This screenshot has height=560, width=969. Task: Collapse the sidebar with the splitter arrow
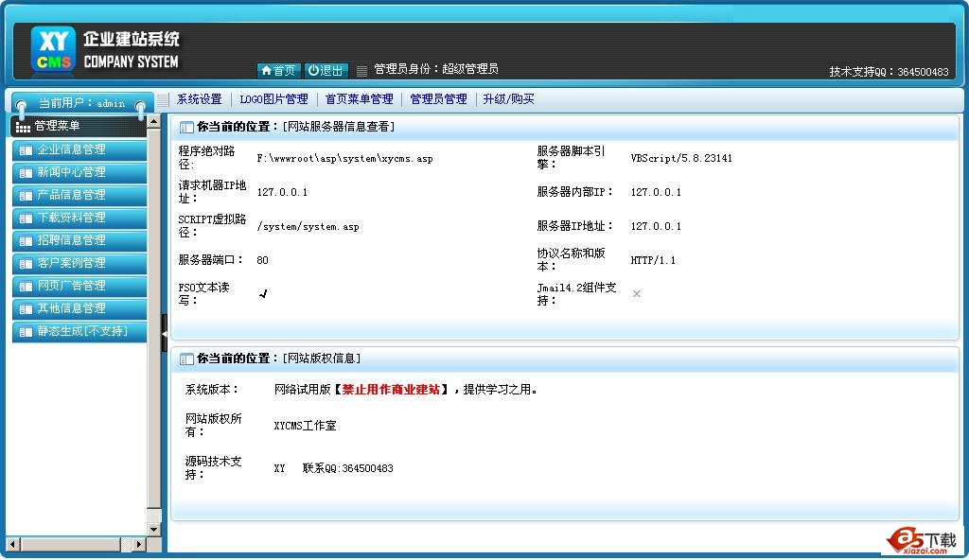[x=164, y=333]
